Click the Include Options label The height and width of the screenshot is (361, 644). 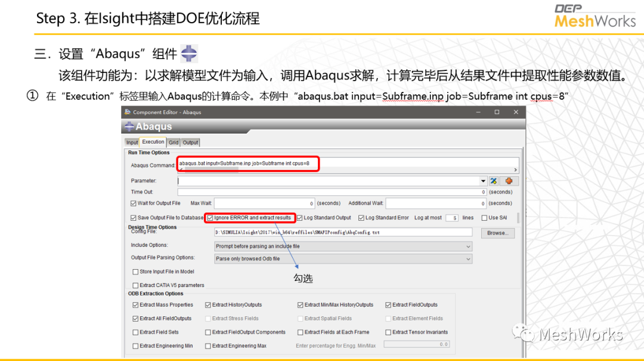pyautogui.click(x=150, y=245)
